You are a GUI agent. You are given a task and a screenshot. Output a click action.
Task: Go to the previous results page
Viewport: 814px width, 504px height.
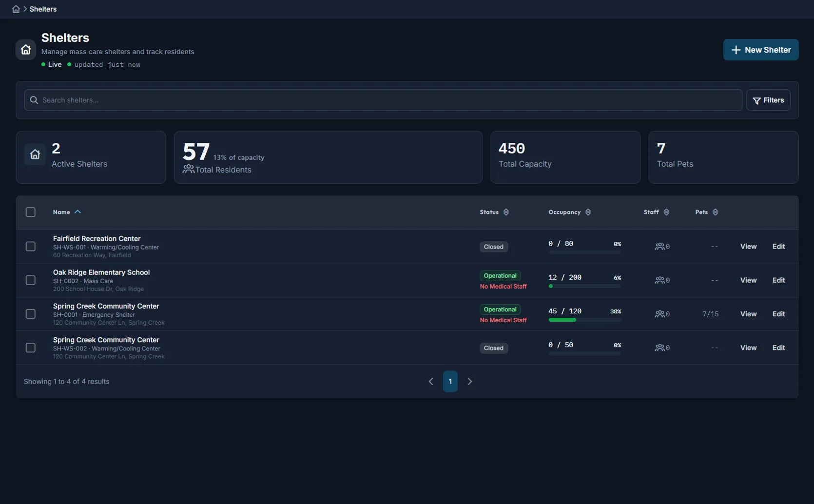(431, 382)
